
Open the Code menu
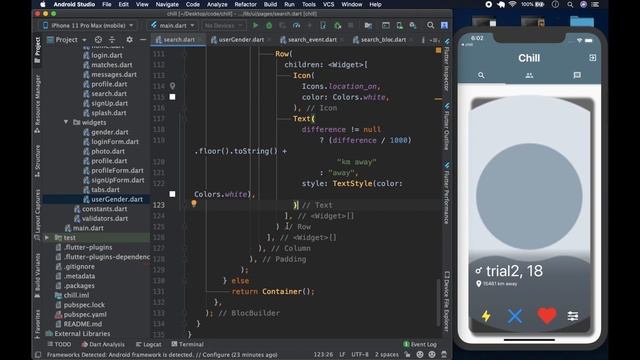point(193,4)
